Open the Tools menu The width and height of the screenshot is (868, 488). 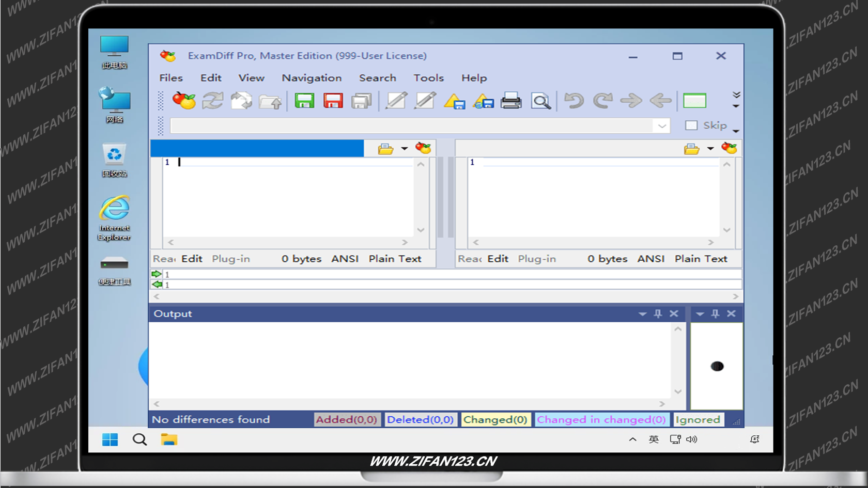(428, 78)
